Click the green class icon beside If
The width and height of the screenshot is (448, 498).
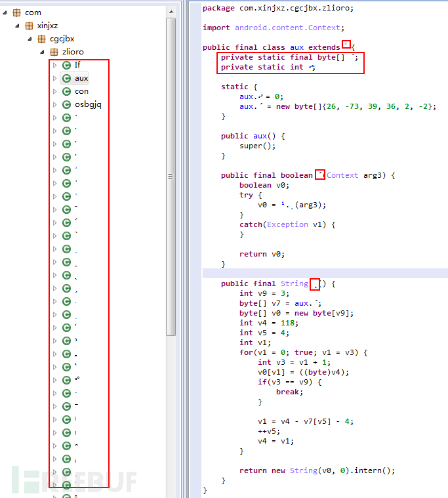click(66, 65)
